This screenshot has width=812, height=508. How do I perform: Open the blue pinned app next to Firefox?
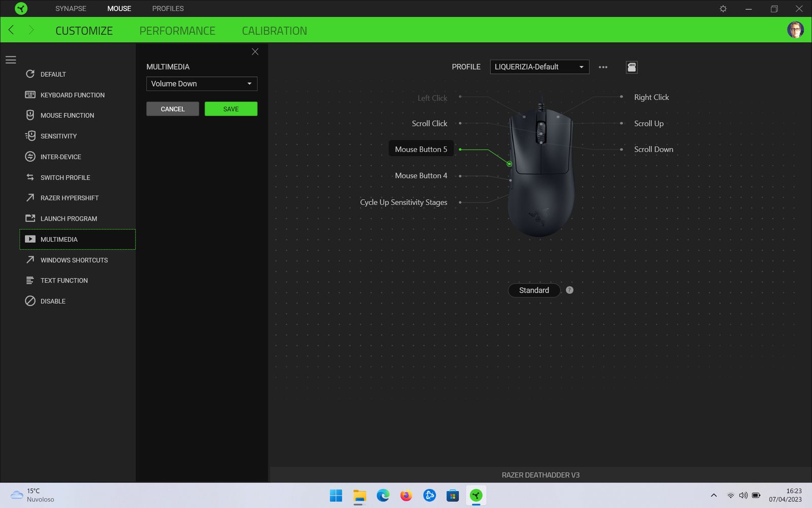[x=429, y=495]
